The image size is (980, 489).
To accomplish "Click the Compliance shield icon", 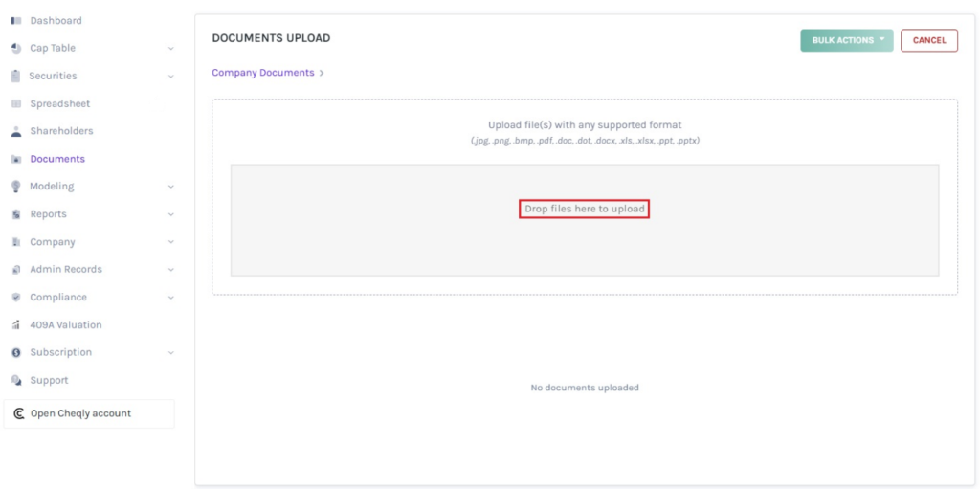I will [16, 297].
